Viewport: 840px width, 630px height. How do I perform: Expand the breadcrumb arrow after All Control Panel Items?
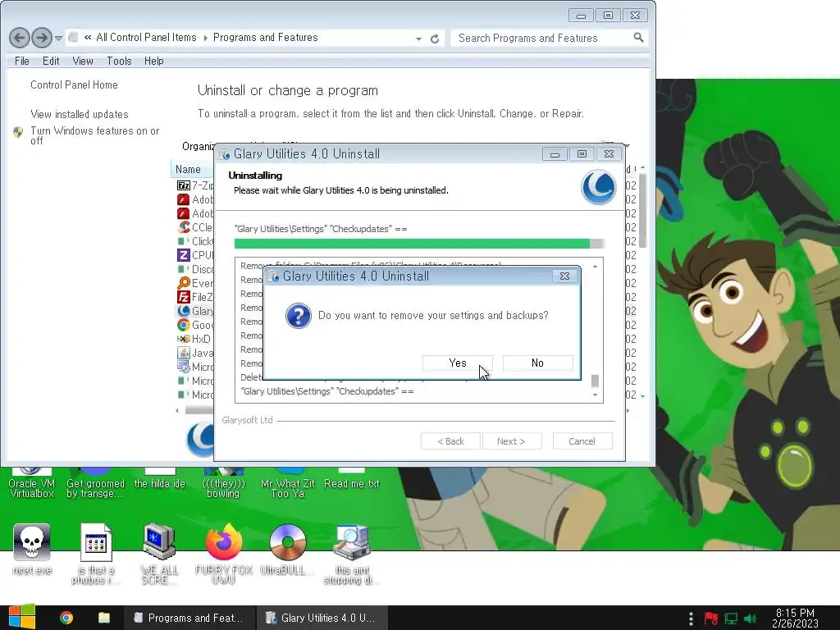pyautogui.click(x=205, y=38)
